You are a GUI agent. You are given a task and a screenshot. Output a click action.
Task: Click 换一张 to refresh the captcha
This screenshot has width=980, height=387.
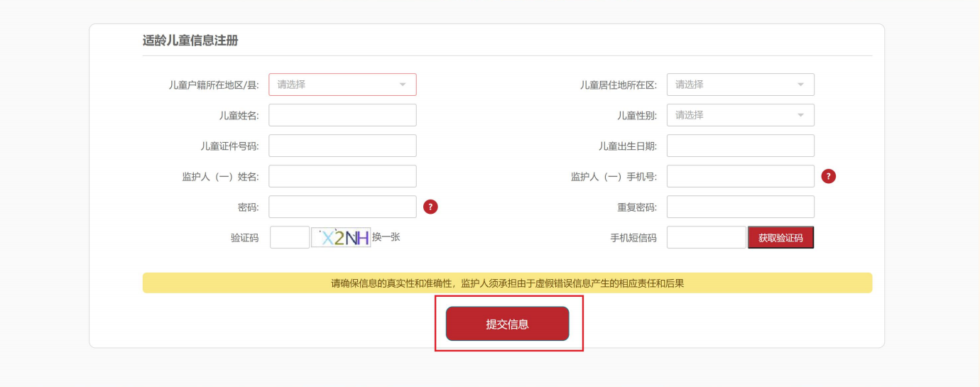386,237
